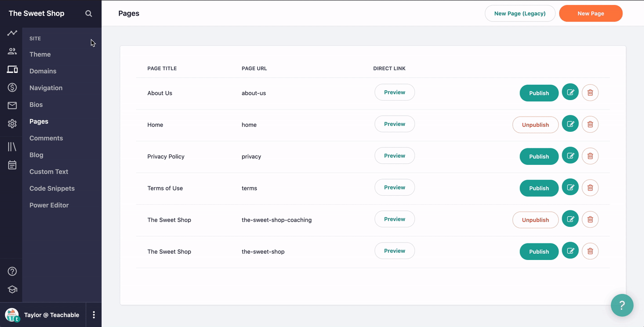Open the Sales dollar icon
644x327 pixels.
(12, 88)
